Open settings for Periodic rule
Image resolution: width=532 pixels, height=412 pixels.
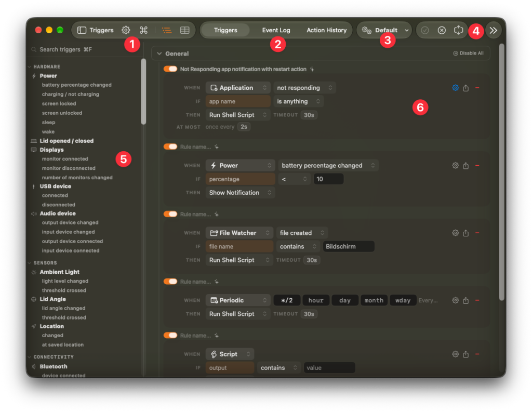click(x=455, y=300)
